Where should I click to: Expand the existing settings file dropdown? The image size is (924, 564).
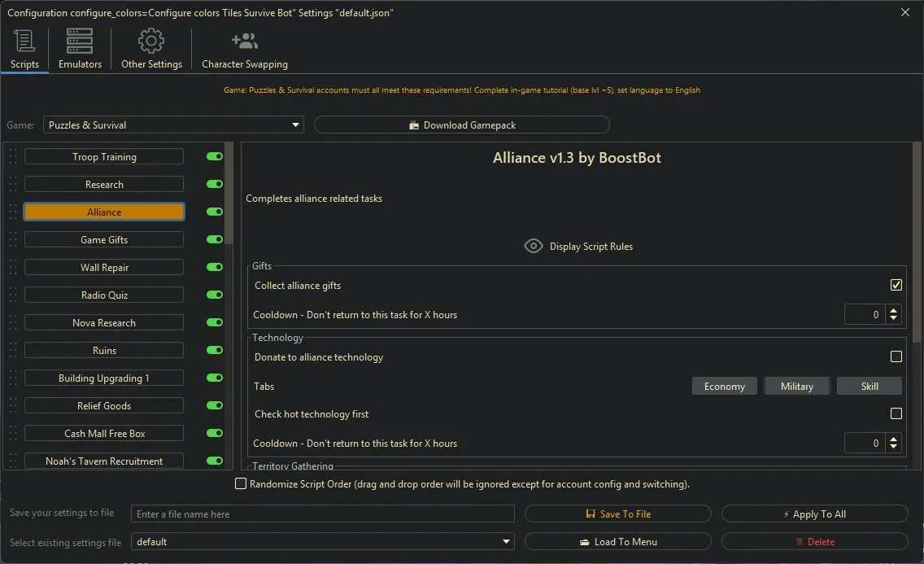tap(507, 542)
